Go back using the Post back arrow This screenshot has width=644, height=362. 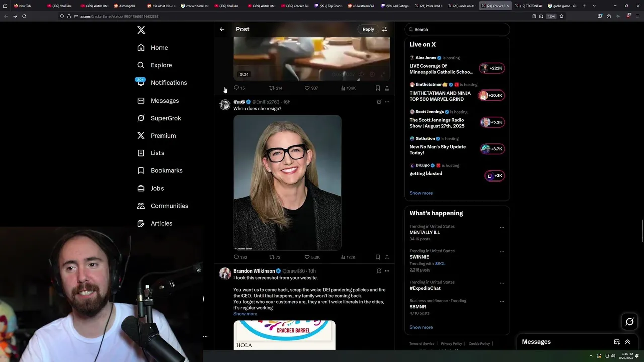point(222,29)
